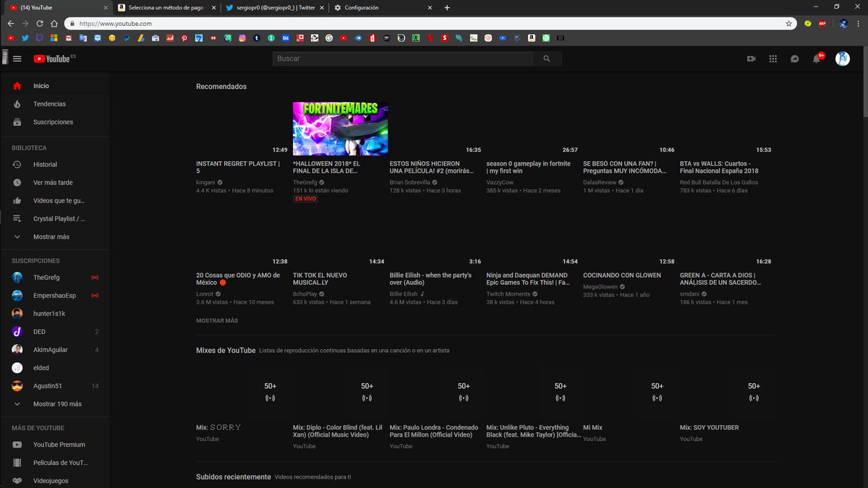Open Suscripciones in sidebar
This screenshot has width=868, height=488.
coord(55,122)
